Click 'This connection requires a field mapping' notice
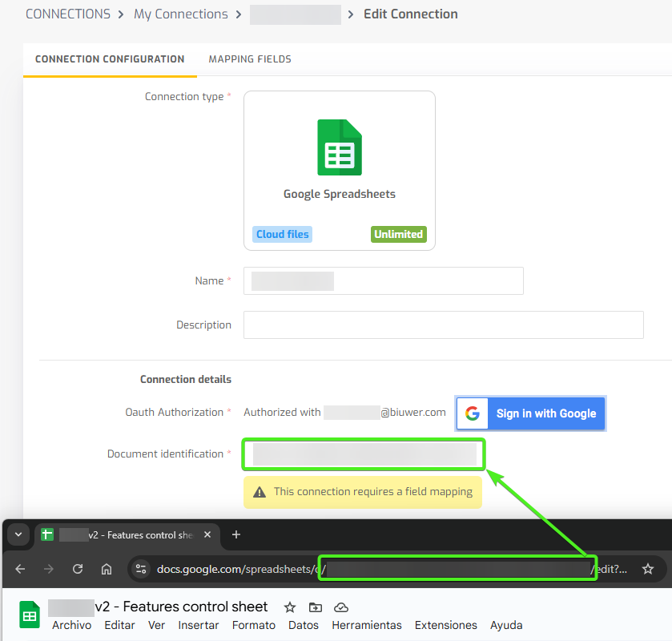Screen dimensions: 672x641 point(363,492)
